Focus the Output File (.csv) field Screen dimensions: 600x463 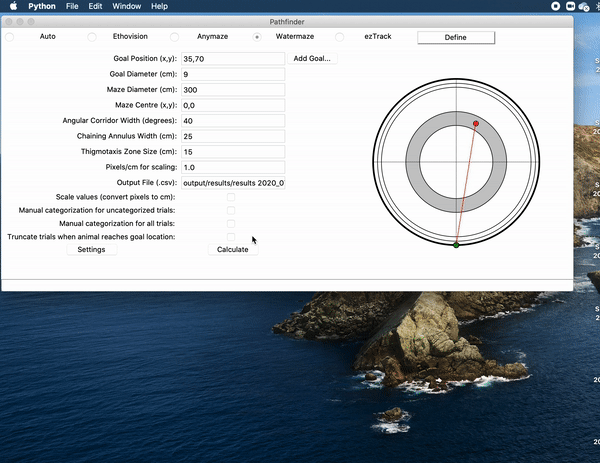click(x=233, y=183)
